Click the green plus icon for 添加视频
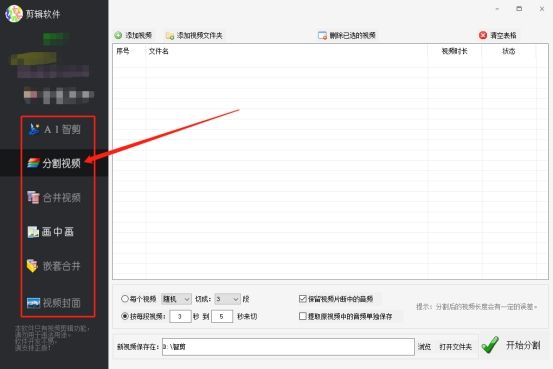Screen dimensions: 553x369 coord(118,35)
